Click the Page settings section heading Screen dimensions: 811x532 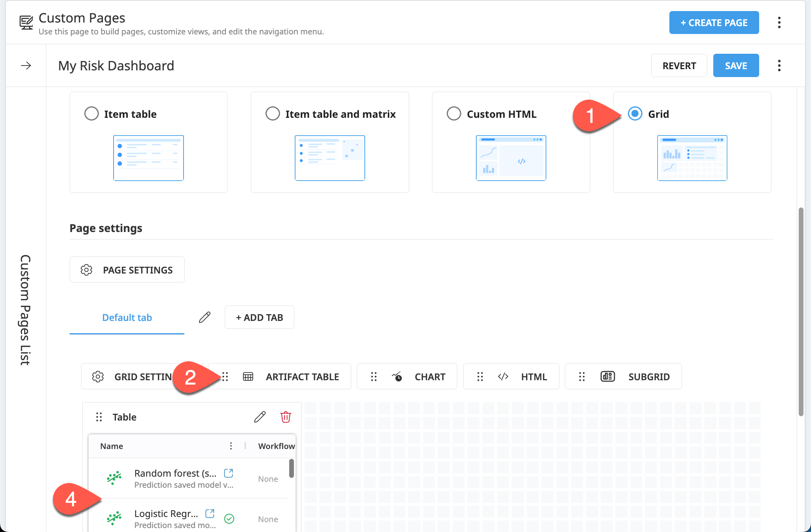(x=106, y=228)
